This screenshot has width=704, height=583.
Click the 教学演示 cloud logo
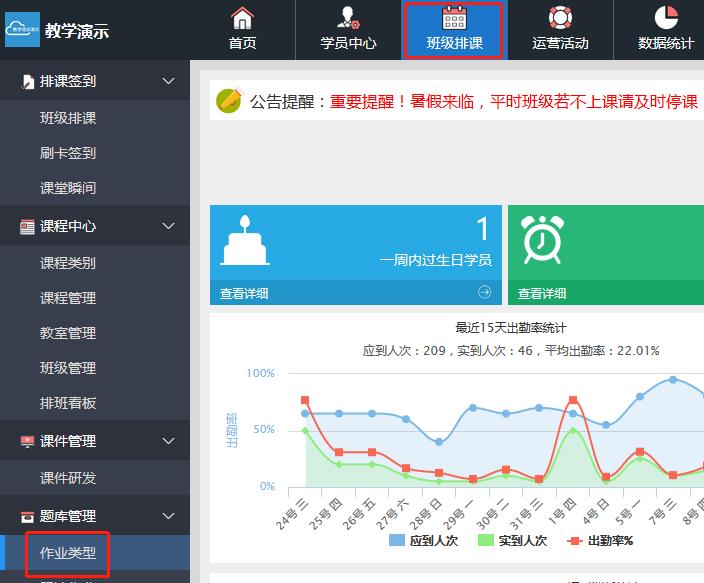point(22,30)
